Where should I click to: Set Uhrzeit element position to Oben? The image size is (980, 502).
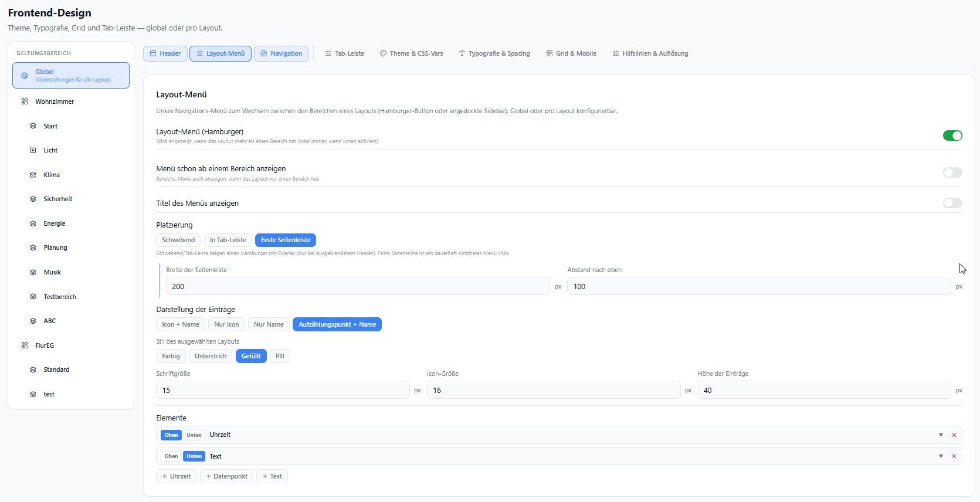pyautogui.click(x=171, y=435)
